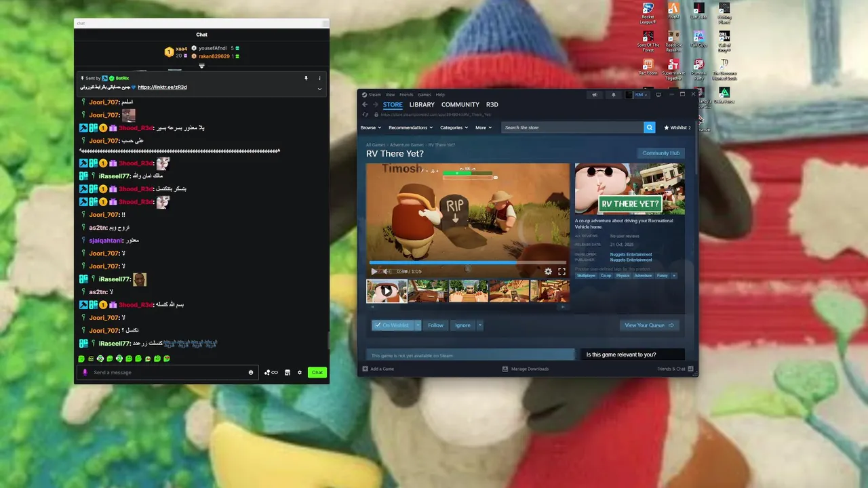
Task: Open the Help menu in Steam
Action: (440, 95)
